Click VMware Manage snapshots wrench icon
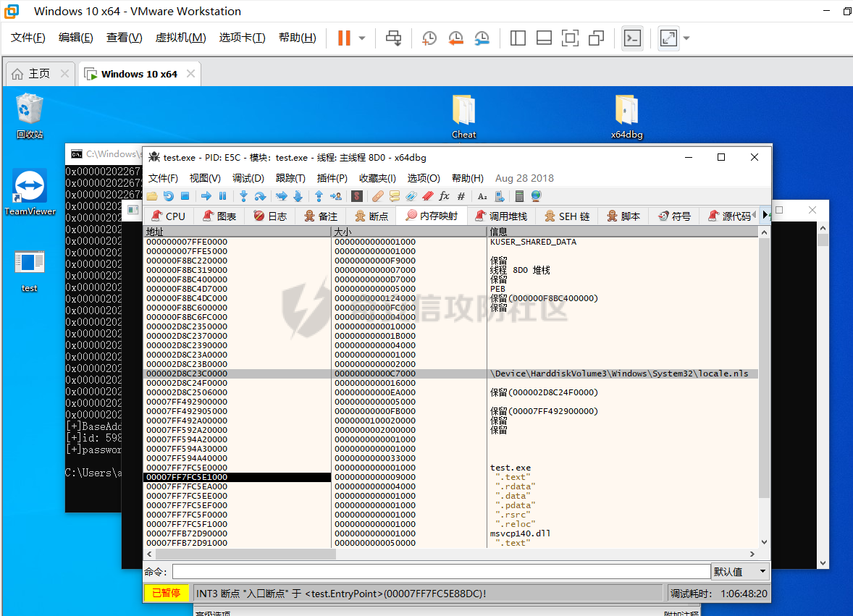 pyautogui.click(x=482, y=38)
